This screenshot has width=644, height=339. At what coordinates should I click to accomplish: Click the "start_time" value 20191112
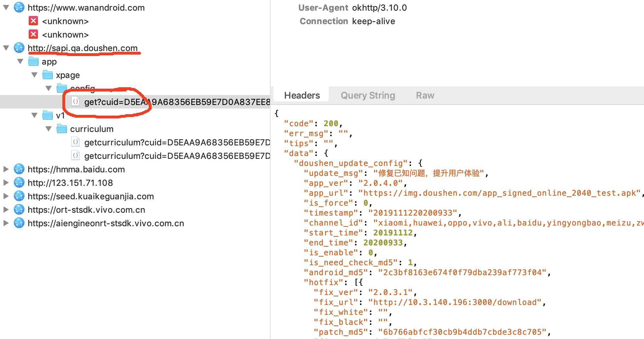pos(393,233)
